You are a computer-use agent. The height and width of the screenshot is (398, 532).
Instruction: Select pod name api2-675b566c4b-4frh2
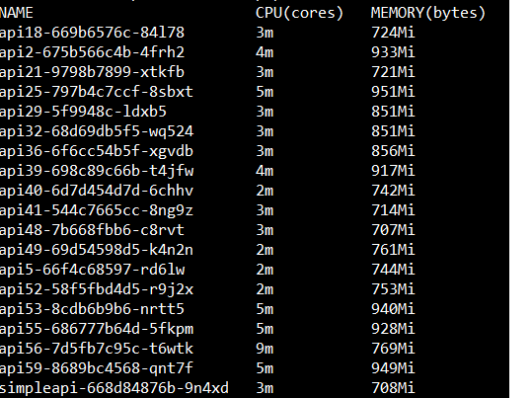92,52
